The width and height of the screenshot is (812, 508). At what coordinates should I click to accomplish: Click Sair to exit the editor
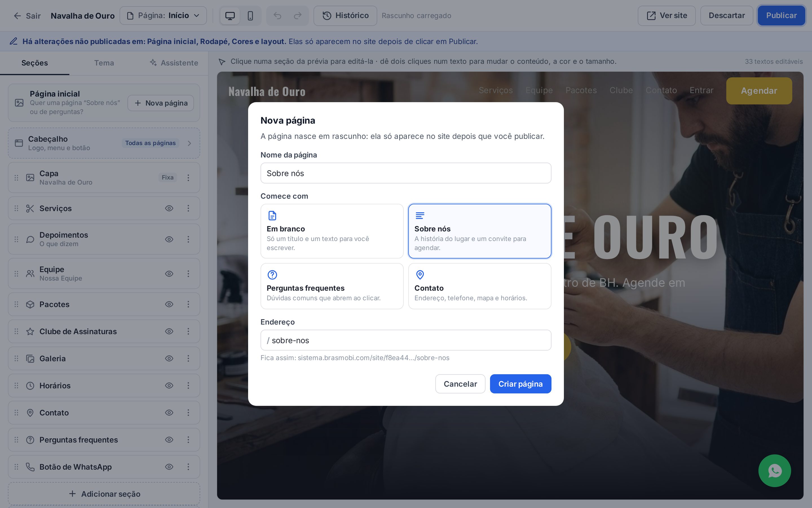point(27,16)
